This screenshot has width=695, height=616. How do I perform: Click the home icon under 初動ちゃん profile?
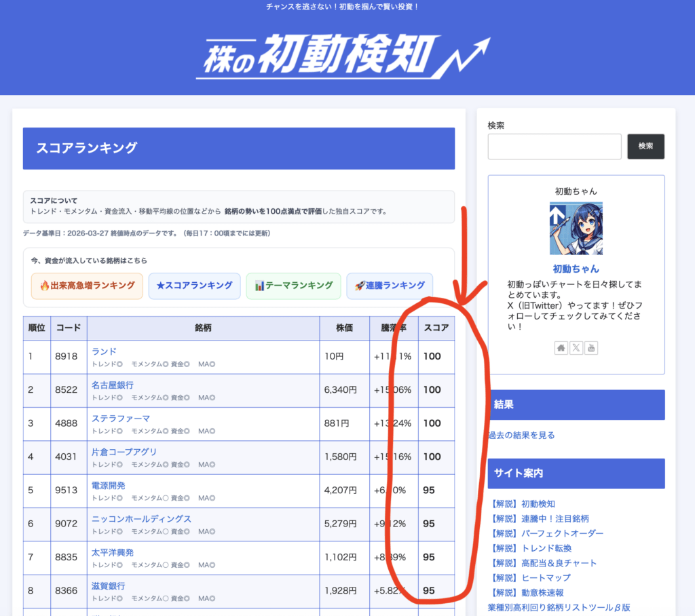click(561, 348)
